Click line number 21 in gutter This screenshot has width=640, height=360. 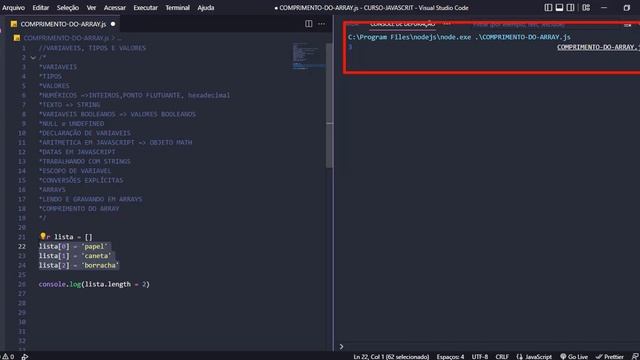coord(22,237)
